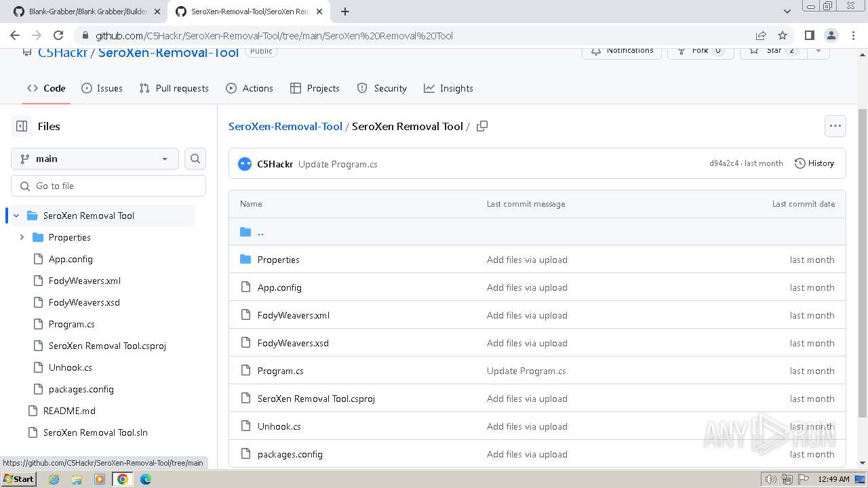Viewport: 868px width, 488px height.
Task: Open Unhook.cs in file list
Action: point(279,426)
